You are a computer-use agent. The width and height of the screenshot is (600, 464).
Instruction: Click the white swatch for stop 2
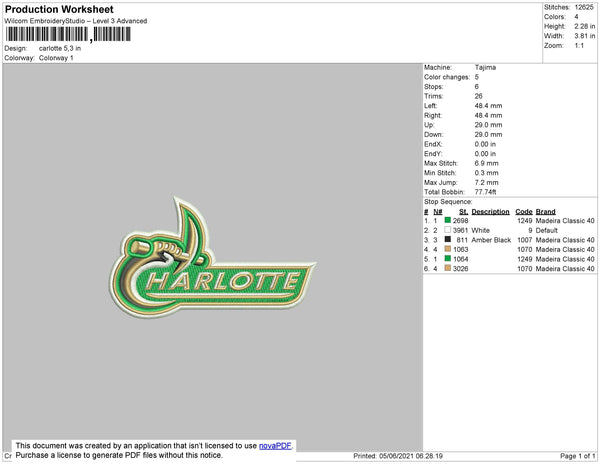click(447, 230)
